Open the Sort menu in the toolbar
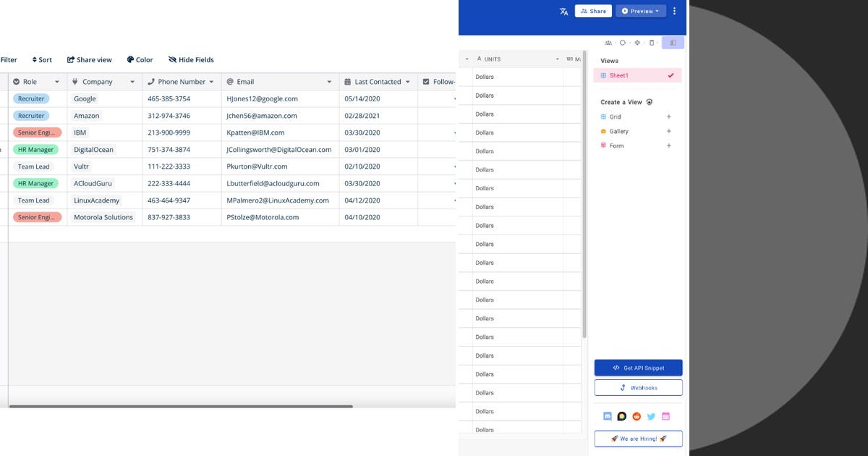Screen dimensions: 868x456 coord(42,59)
